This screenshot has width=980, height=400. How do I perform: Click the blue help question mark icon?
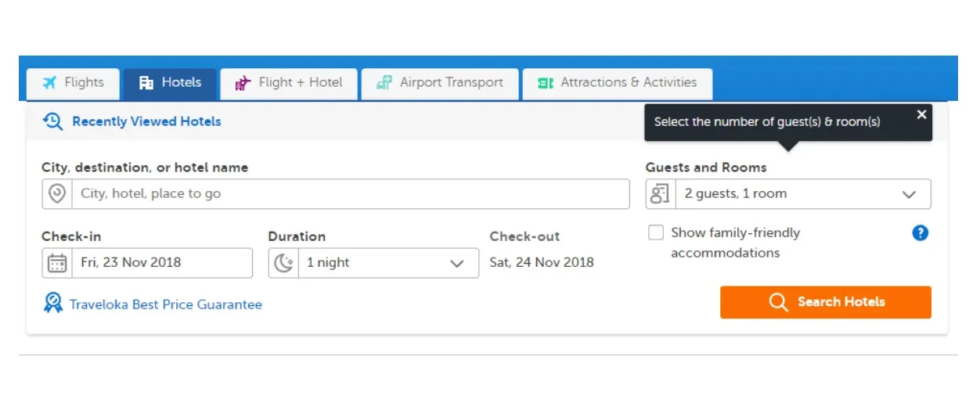(x=921, y=232)
